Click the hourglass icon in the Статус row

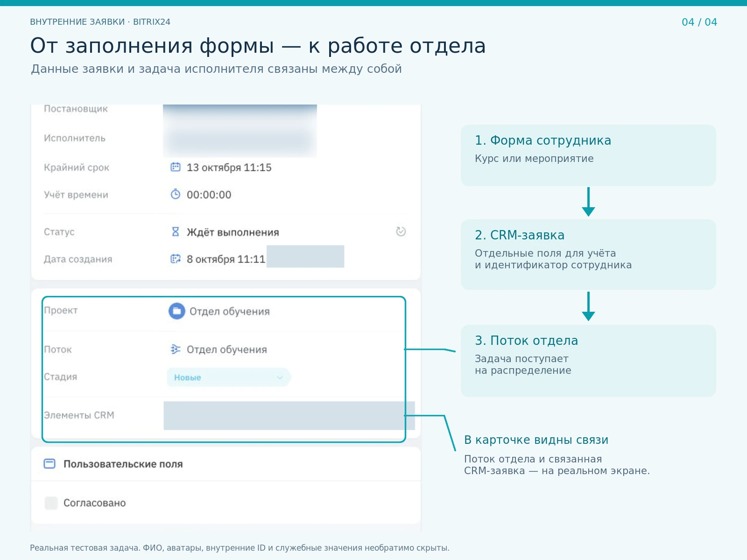point(176,231)
